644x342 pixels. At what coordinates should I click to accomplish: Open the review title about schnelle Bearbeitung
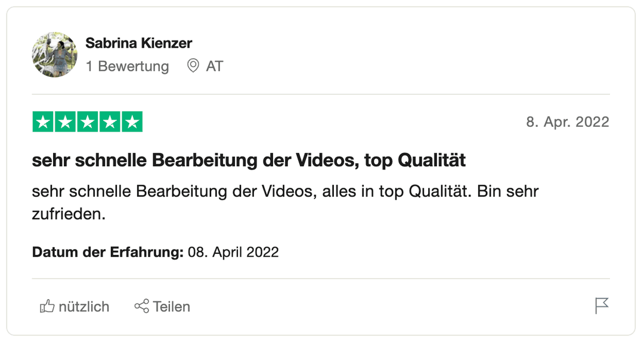pos(249,160)
